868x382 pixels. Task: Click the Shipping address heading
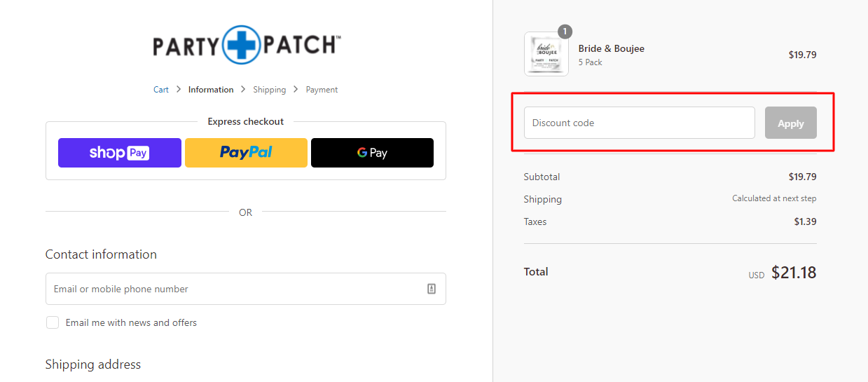(x=93, y=364)
